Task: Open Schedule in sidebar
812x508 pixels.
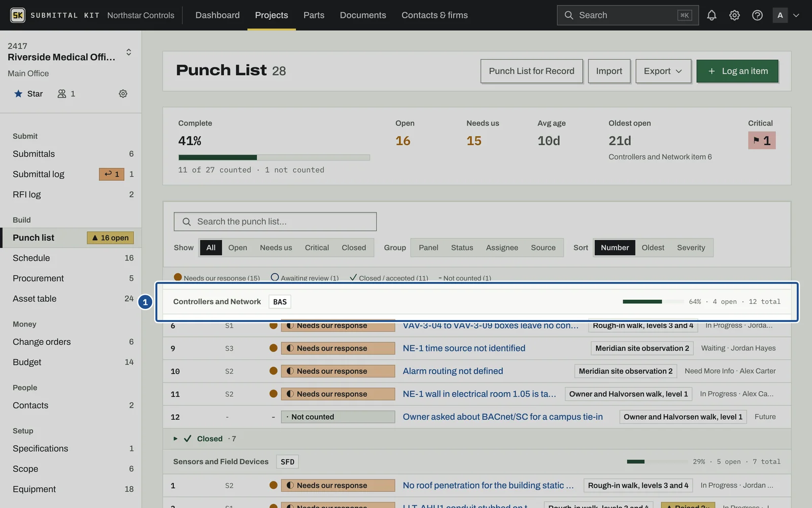Action: [71, 258]
